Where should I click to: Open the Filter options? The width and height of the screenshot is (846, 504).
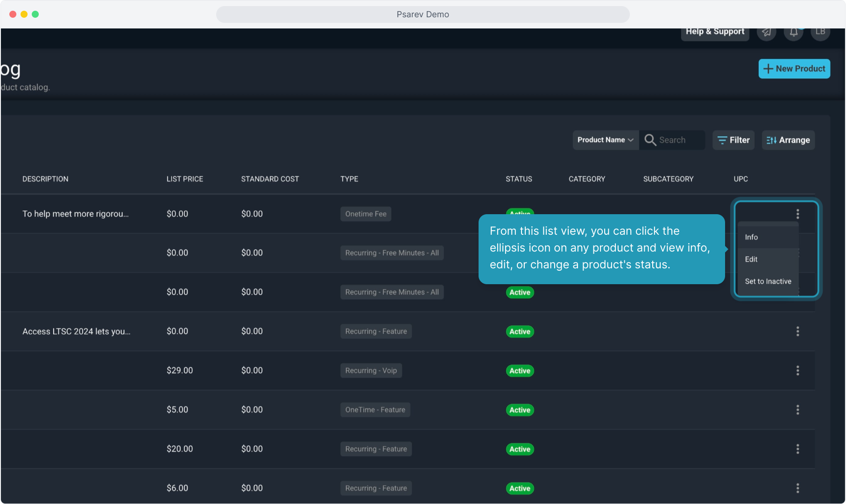pos(733,140)
